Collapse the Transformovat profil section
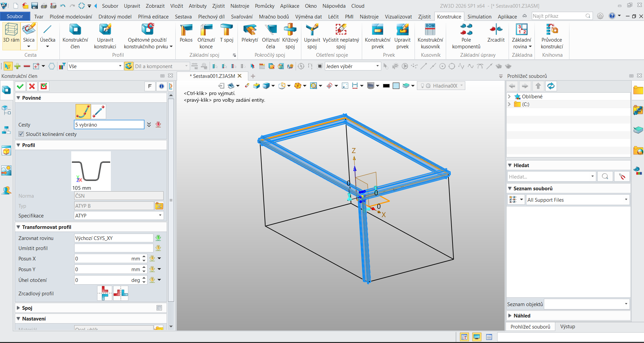 18,227
